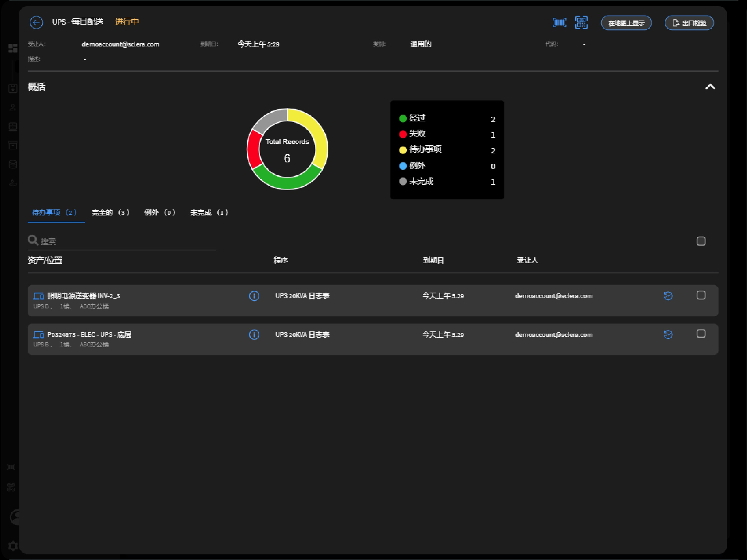Screen dimensions: 747x560
Task: Click 受让人 column header
Action: 527,260
